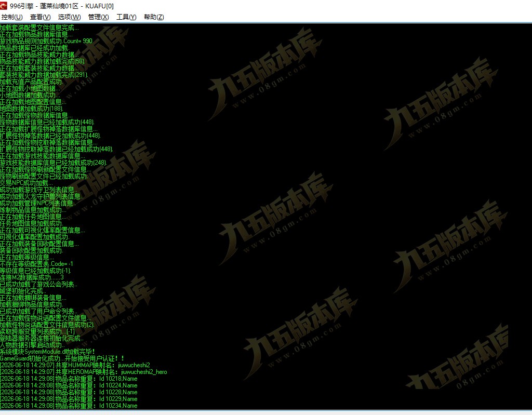Select log line 城堡初始化完成
The width and height of the screenshot is (532, 415).
click(23, 291)
